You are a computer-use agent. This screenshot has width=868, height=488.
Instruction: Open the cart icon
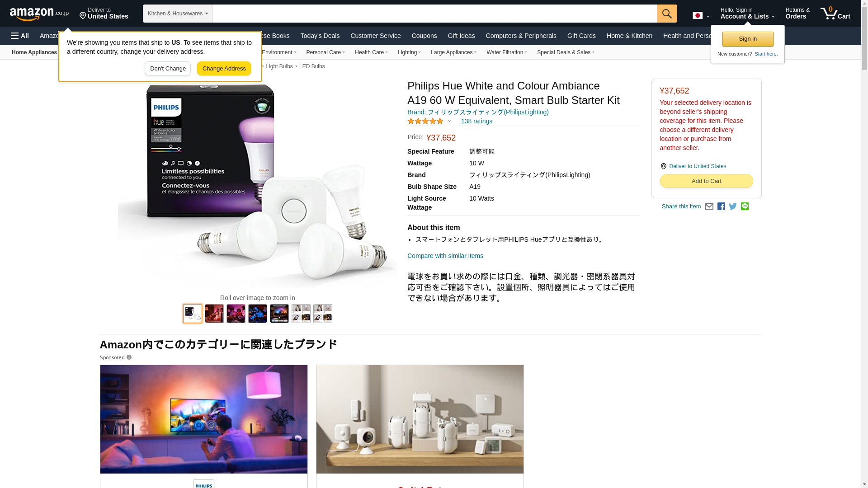pyautogui.click(x=835, y=14)
